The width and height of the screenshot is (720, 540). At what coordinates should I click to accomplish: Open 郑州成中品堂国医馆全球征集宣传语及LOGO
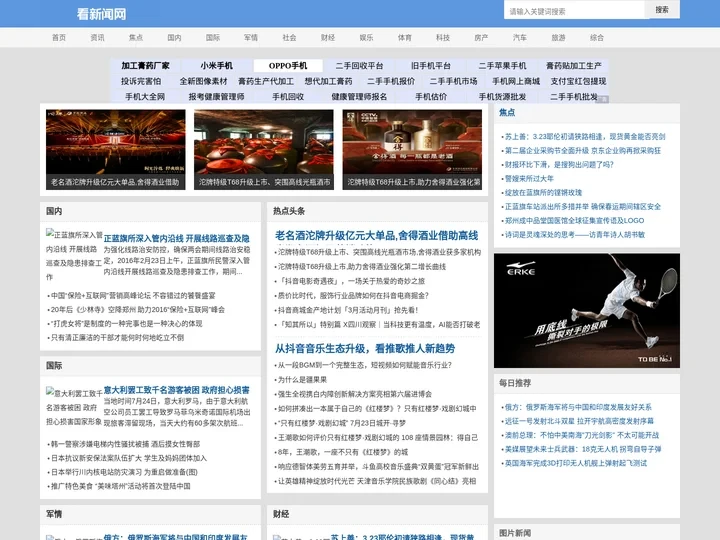click(x=574, y=220)
